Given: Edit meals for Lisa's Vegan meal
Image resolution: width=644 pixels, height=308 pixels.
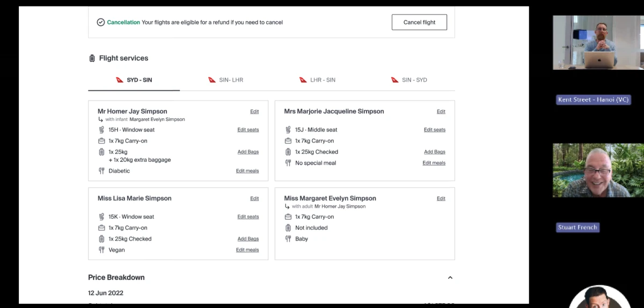Looking at the screenshot, I should click(x=247, y=250).
